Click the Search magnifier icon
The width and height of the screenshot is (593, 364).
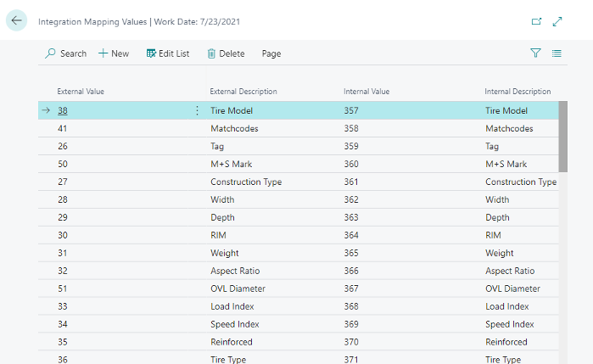pyautogui.click(x=50, y=53)
